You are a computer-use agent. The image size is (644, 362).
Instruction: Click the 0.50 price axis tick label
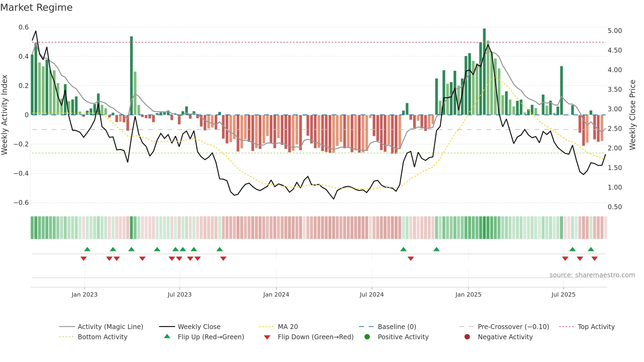pyautogui.click(x=615, y=207)
